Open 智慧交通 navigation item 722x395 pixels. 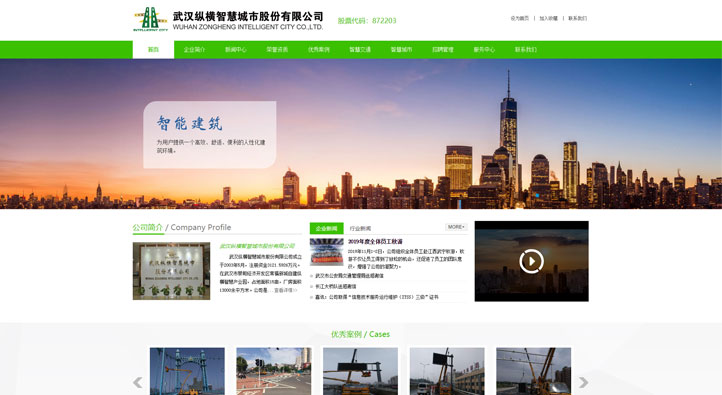360,49
